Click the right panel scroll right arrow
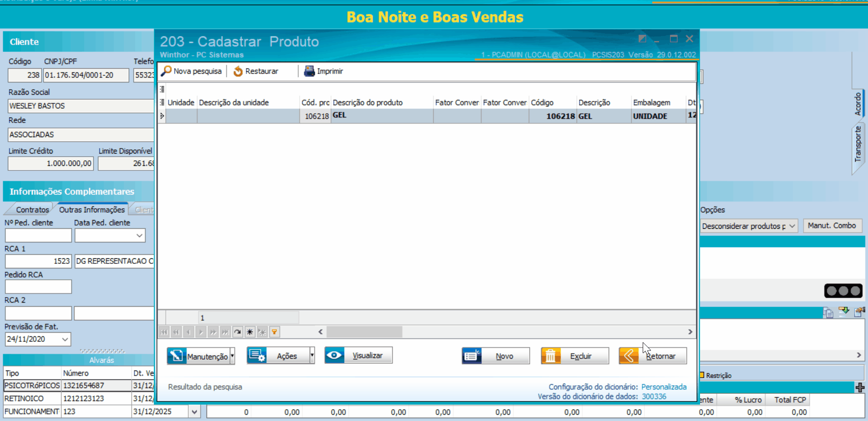 859,355
